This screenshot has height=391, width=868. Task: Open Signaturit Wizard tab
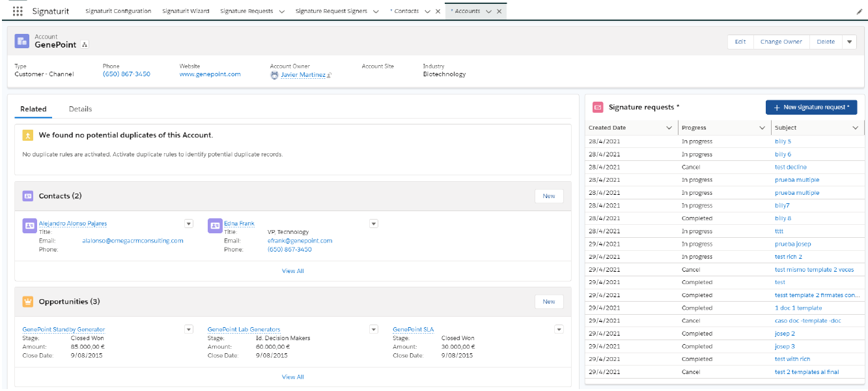pyautogui.click(x=186, y=11)
